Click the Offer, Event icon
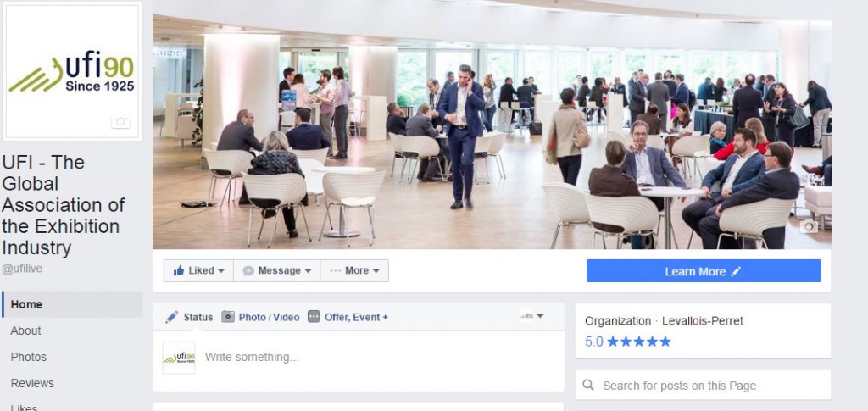 (314, 317)
